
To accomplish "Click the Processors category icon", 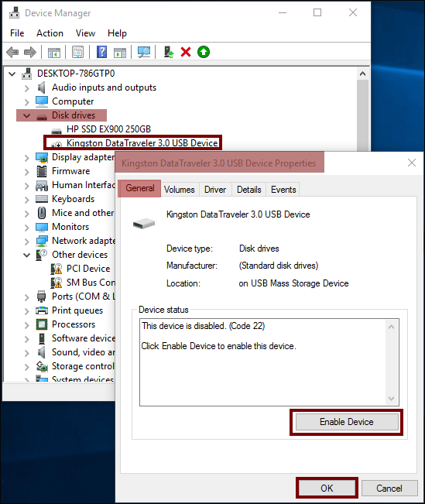I will click(x=42, y=324).
